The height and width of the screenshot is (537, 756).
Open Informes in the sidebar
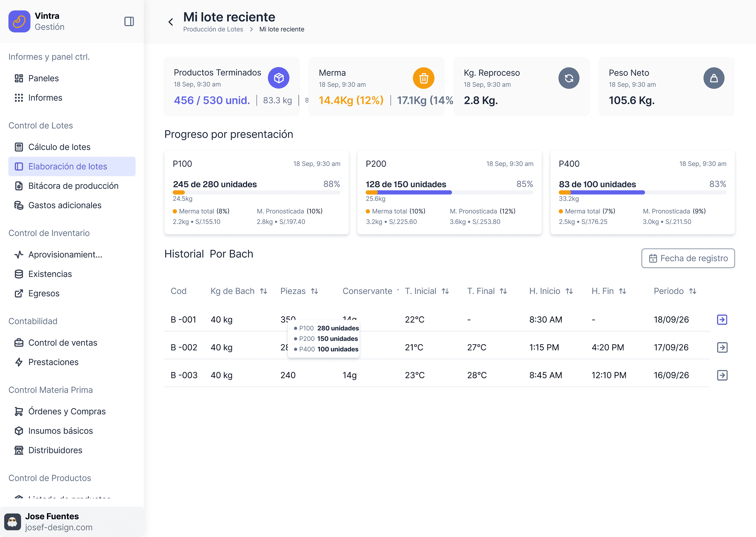tap(72, 98)
